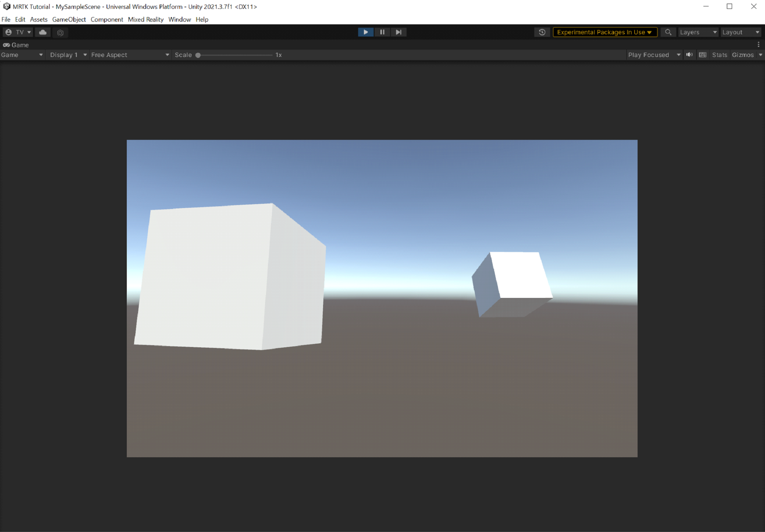This screenshot has height=532, width=765.
Task: Click the Collab/version control icon
Action: coord(44,32)
